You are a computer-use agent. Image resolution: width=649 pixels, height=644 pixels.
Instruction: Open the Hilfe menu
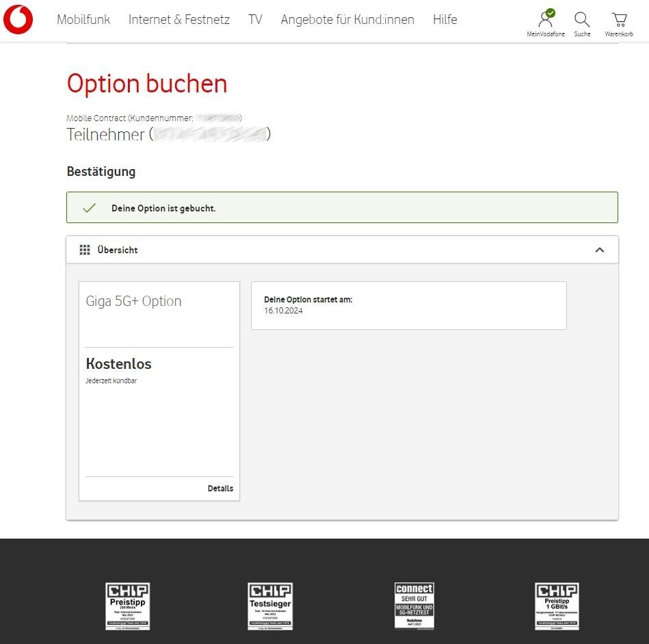coord(445,19)
